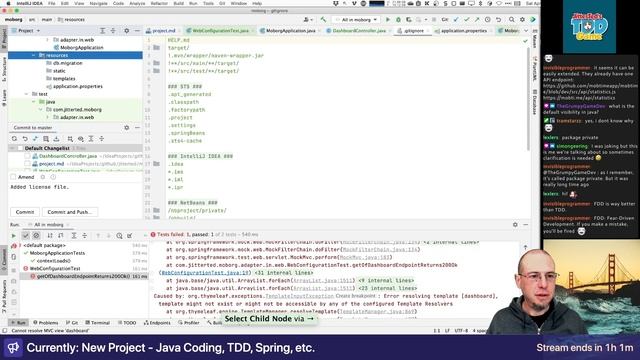Expand adapter.in.web under test package
Image resolution: width=640 pixels, height=360 pixels.
(47, 117)
